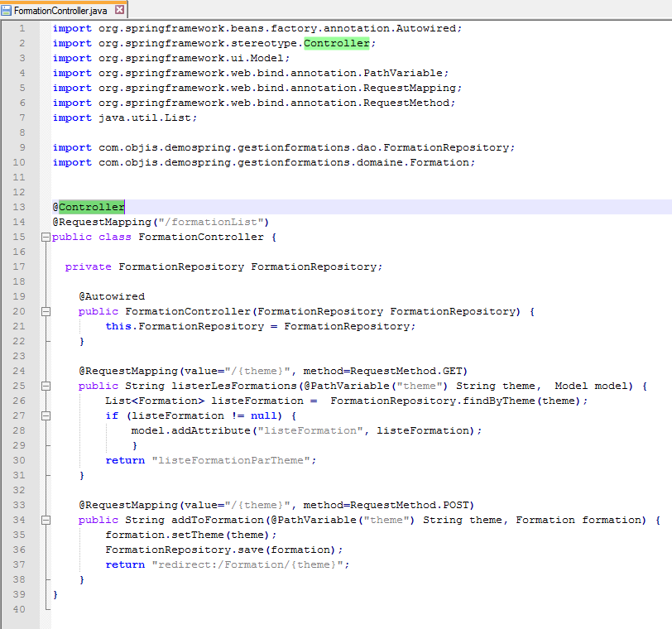The height and width of the screenshot is (629, 672).
Task: Click 'FormationRepository;' import on line 9
Action: [x=449, y=147]
